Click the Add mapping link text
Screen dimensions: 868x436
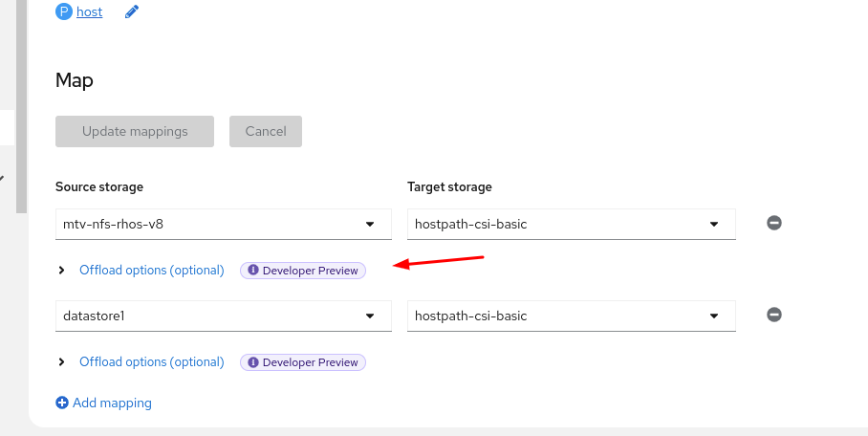(x=112, y=403)
